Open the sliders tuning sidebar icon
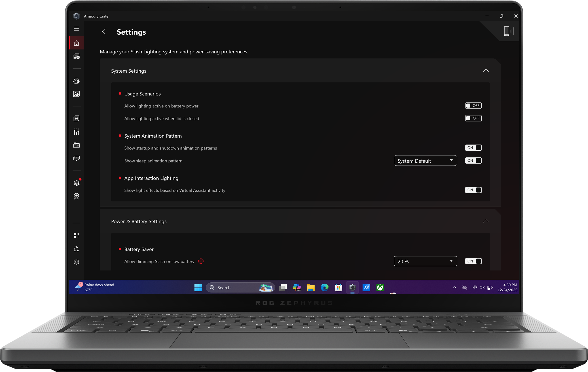 [76, 132]
